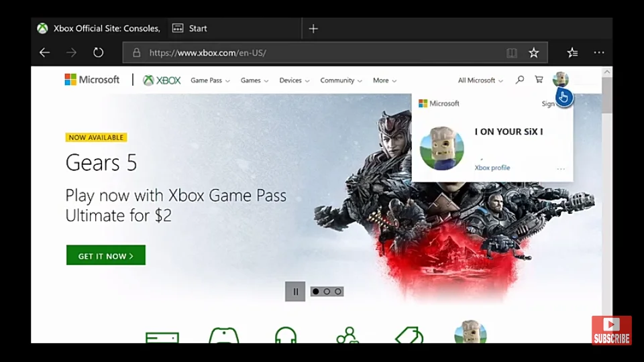Click the gamertag I ON YOUR SiX I
The height and width of the screenshot is (362, 644).
pyautogui.click(x=508, y=132)
